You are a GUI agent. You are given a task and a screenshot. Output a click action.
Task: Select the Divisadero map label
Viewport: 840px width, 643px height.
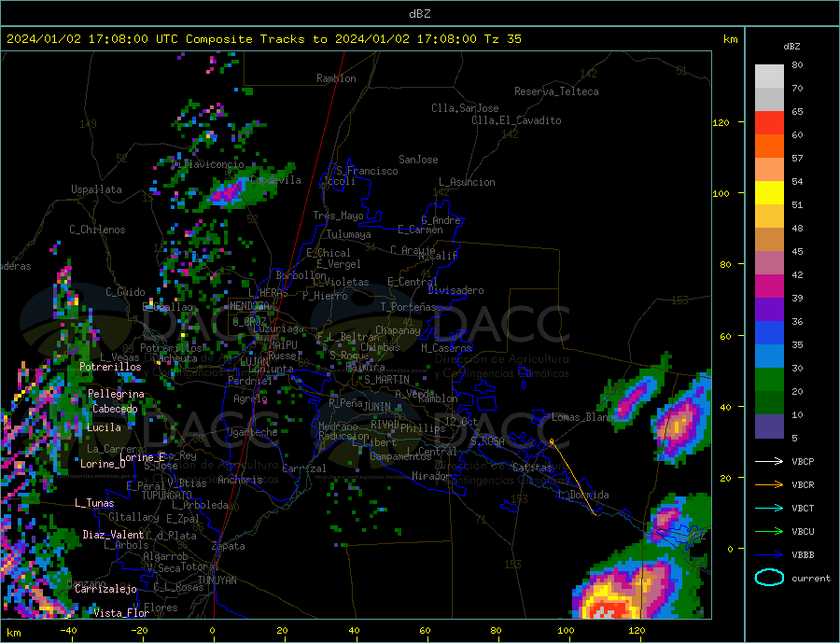click(455, 290)
